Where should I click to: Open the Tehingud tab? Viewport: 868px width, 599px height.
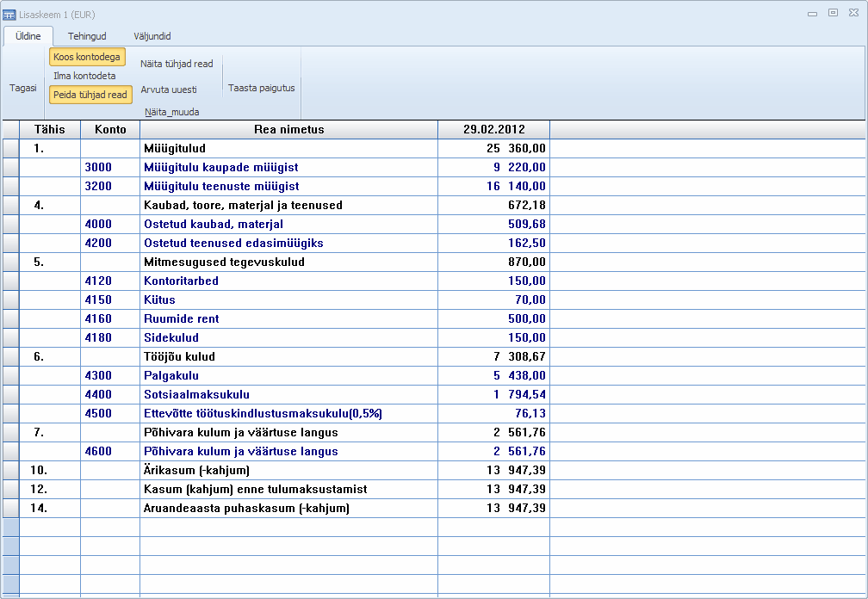[x=87, y=36]
